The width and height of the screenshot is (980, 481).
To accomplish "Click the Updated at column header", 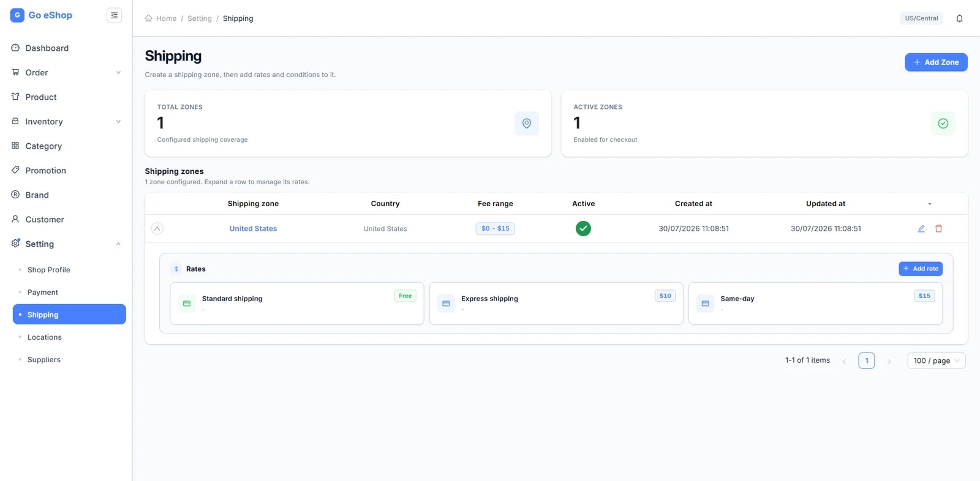I will [x=826, y=204].
